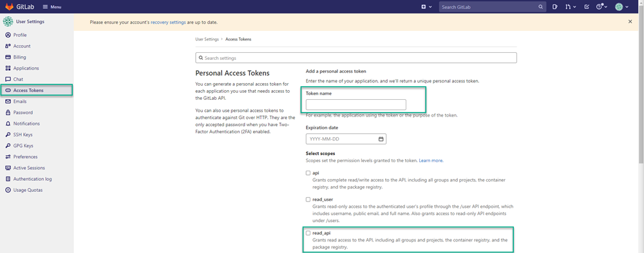Image resolution: width=644 pixels, height=253 pixels.
Task: Open the hamburger Menu button
Action: click(52, 6)
